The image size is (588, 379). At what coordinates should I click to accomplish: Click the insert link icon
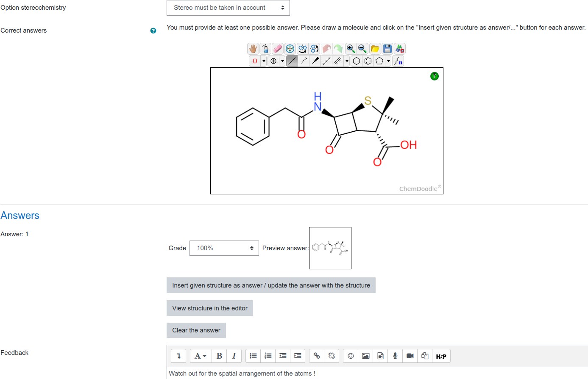pos(317,356)
